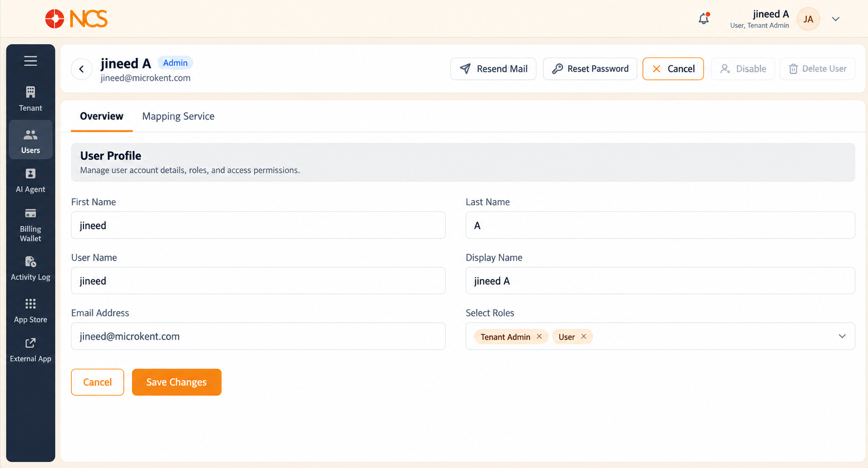
Task: Click the Cancel button beside Save Changes
Action: [98, 382]
